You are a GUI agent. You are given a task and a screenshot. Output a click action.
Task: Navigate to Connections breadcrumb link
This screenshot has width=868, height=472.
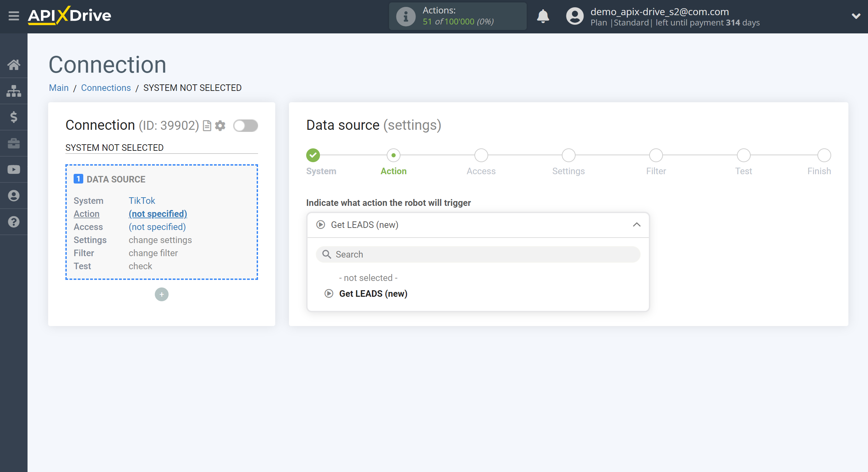pyautogui.click(x=105, y=87)
